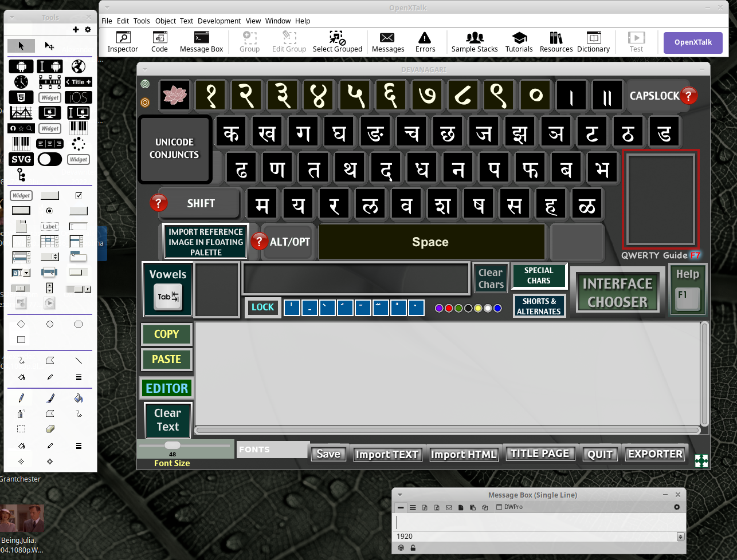Select the combo box control in Tools
The width and height of the screenshot is (737, 560).
point(21,273)
